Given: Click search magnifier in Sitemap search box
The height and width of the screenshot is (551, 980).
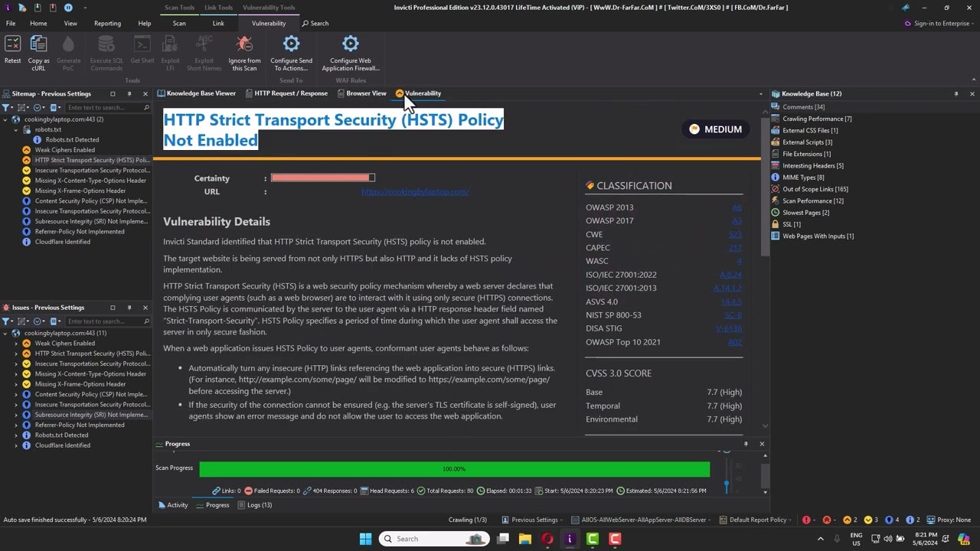Looking at the screenshot, I should 146,107.
